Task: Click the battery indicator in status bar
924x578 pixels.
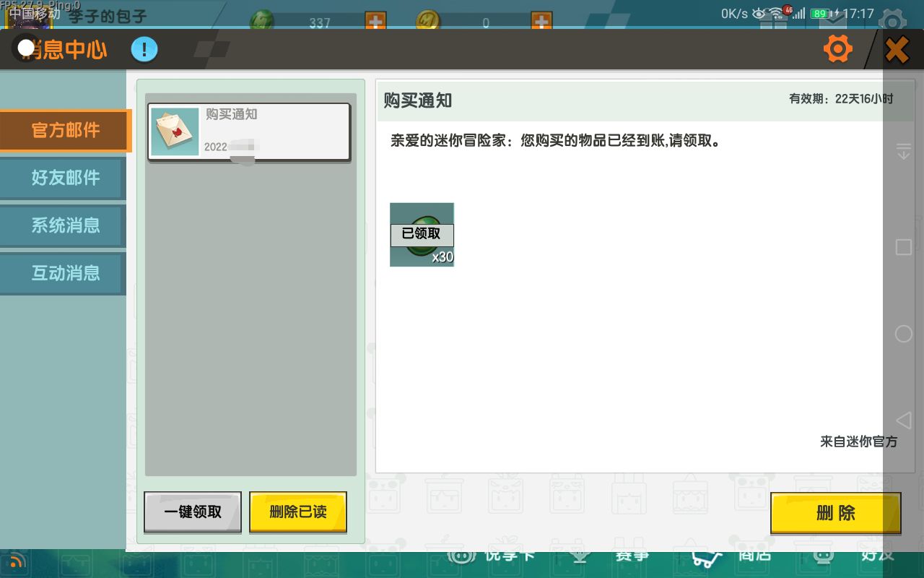Action: [820, 13]
